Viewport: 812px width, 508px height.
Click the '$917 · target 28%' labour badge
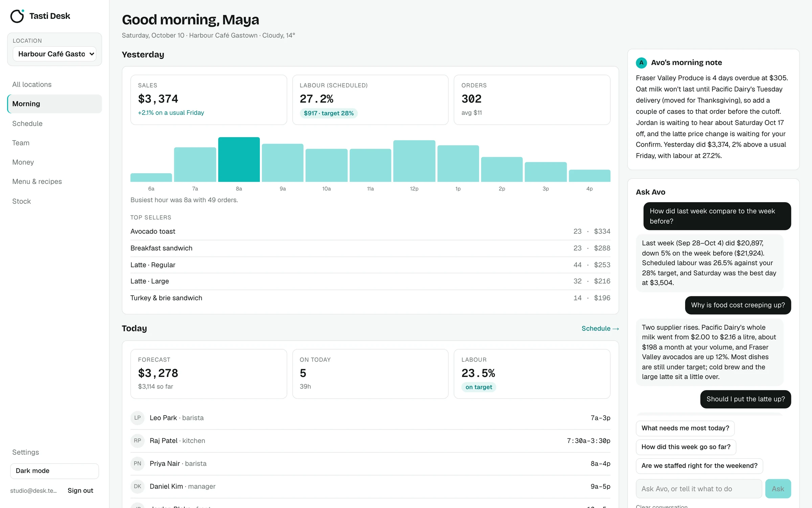pyautogui.click(x=329, y=113)
